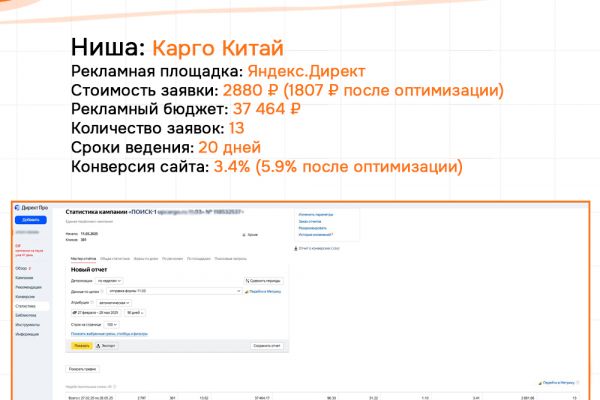
Task: Open the 90 дней period dropdown
Action: coord(135,313)
